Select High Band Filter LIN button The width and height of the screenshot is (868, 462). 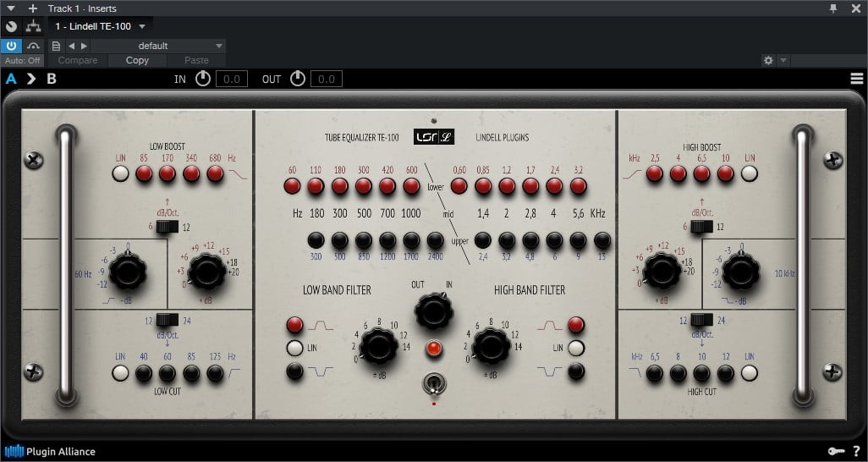tap(576, 348)
